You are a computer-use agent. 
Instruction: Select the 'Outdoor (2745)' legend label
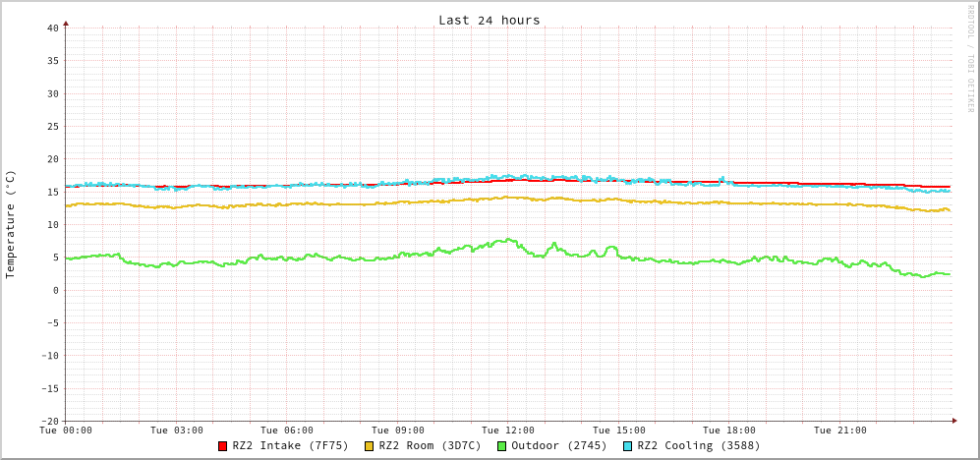pyautogui.click(x=558, y=445)
